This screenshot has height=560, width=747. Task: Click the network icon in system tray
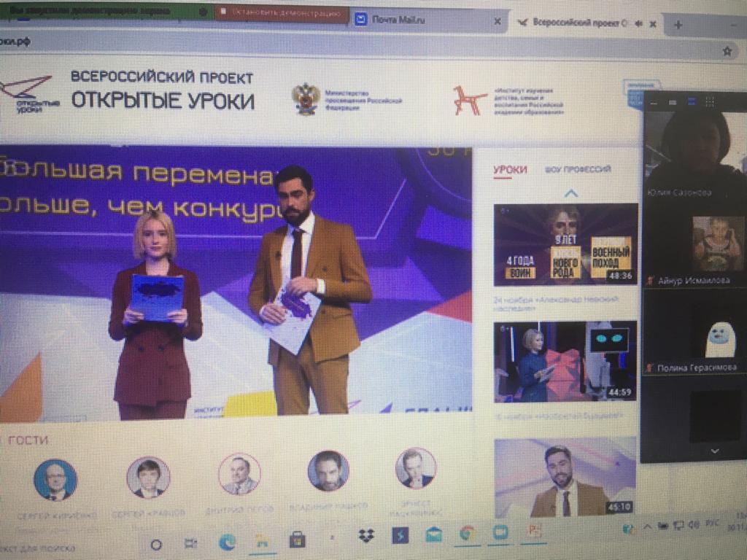click(x=678, y=525)
